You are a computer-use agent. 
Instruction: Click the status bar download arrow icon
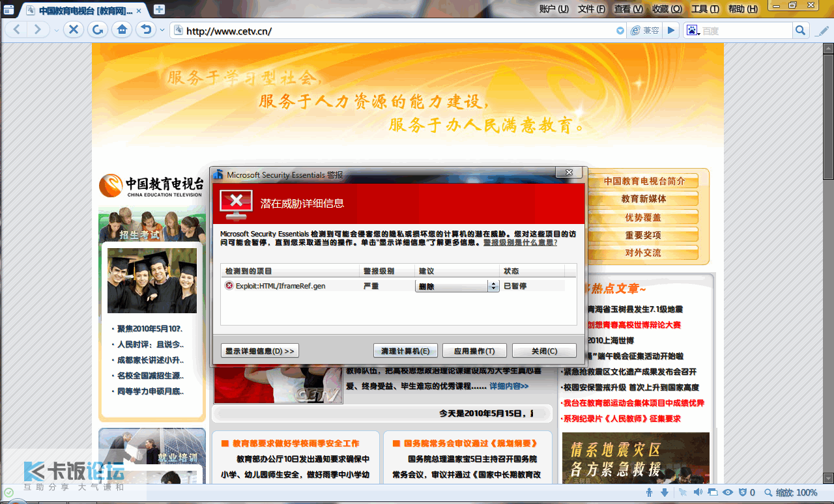tap(665, 492)
